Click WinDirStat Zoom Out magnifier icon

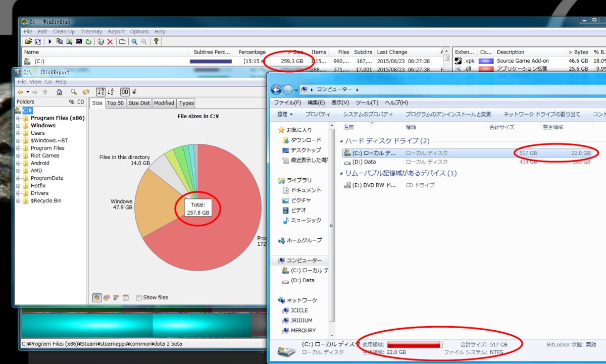click(x=144, y=41)
